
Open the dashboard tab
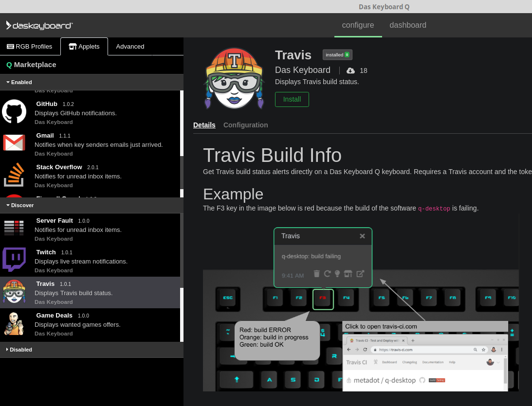(408, 25)
